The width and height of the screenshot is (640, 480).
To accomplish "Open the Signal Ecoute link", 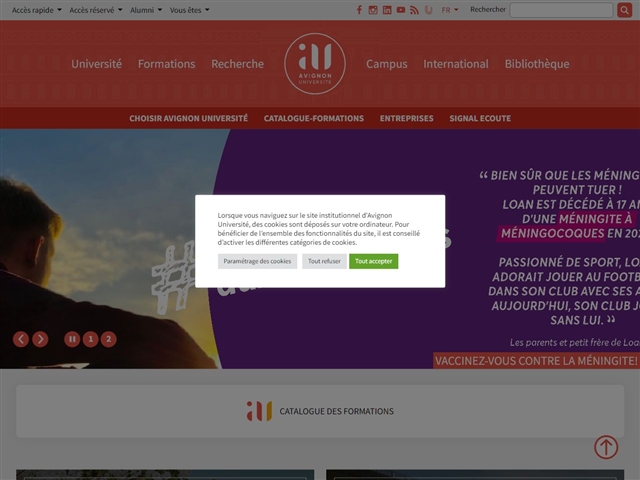I will 480,118.
